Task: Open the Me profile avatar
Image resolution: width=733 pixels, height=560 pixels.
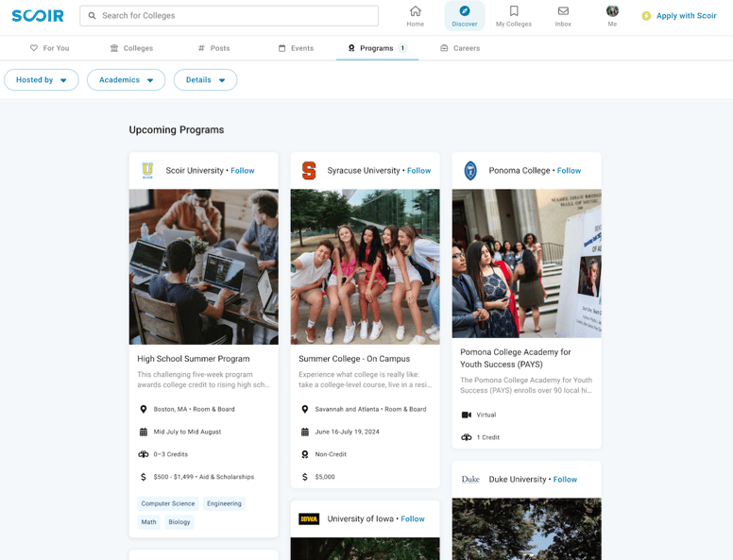Action: coord(612,10)
